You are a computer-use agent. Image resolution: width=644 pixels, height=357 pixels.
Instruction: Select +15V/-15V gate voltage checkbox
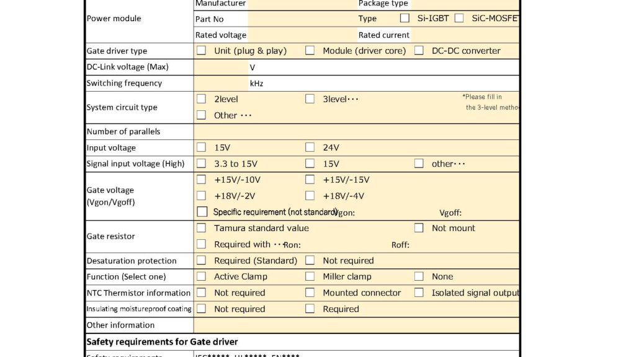click(310, 179)
